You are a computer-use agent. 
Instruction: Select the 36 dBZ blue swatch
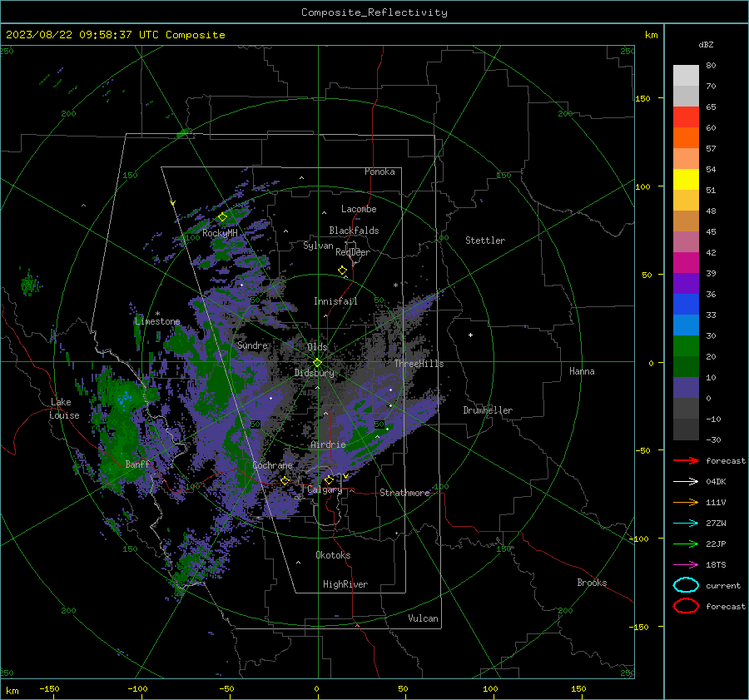pyautogui.click(x=686, y=304)
